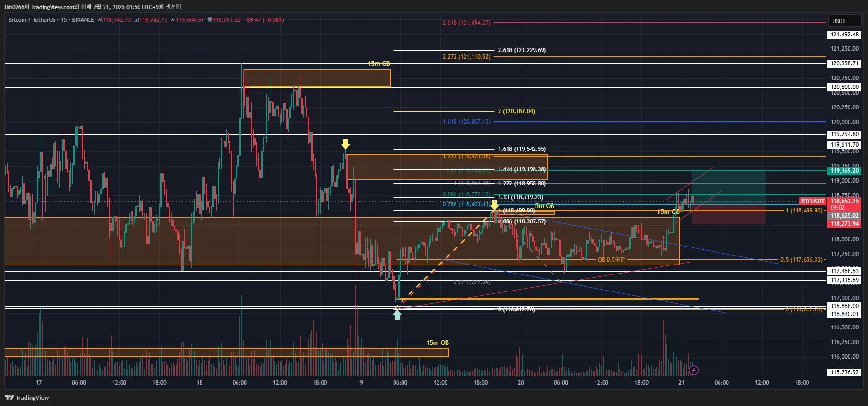Screen dimensions: 868x406
Task: Select the Bitcoin / TetherUS symbol title
Action: [x=31, y=20]
